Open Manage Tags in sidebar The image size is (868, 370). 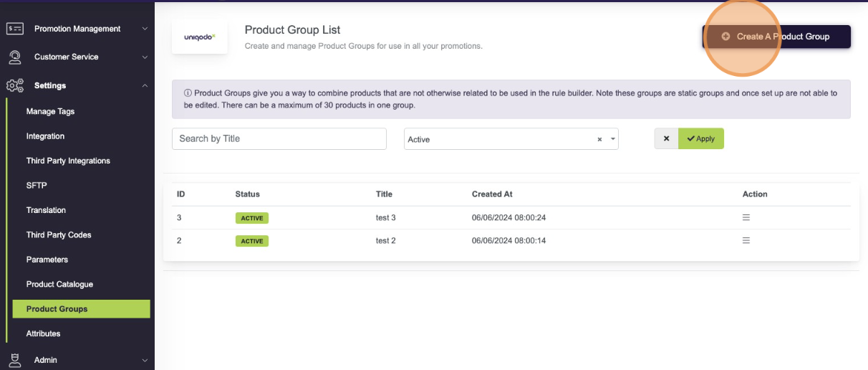point(50,111)
